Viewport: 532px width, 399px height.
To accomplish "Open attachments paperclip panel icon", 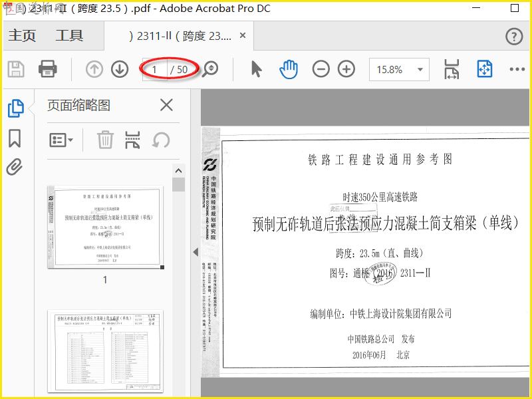I will point(14,167).
